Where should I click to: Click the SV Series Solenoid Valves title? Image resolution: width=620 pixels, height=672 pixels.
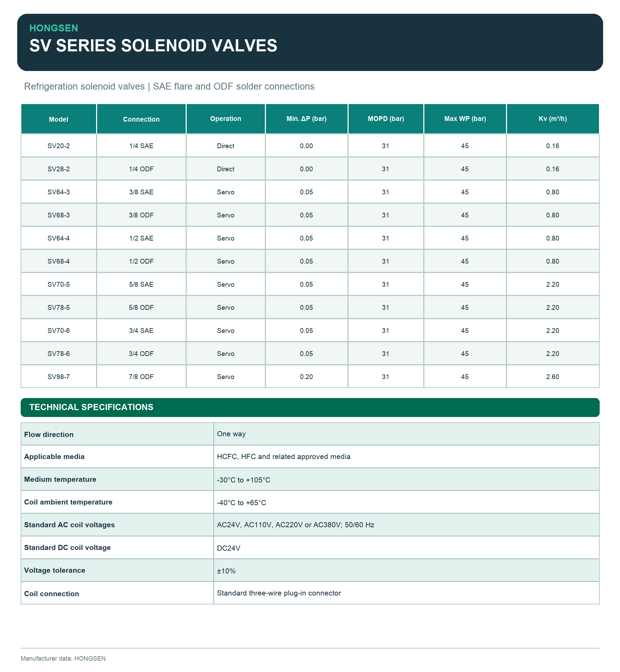point(153,45)
